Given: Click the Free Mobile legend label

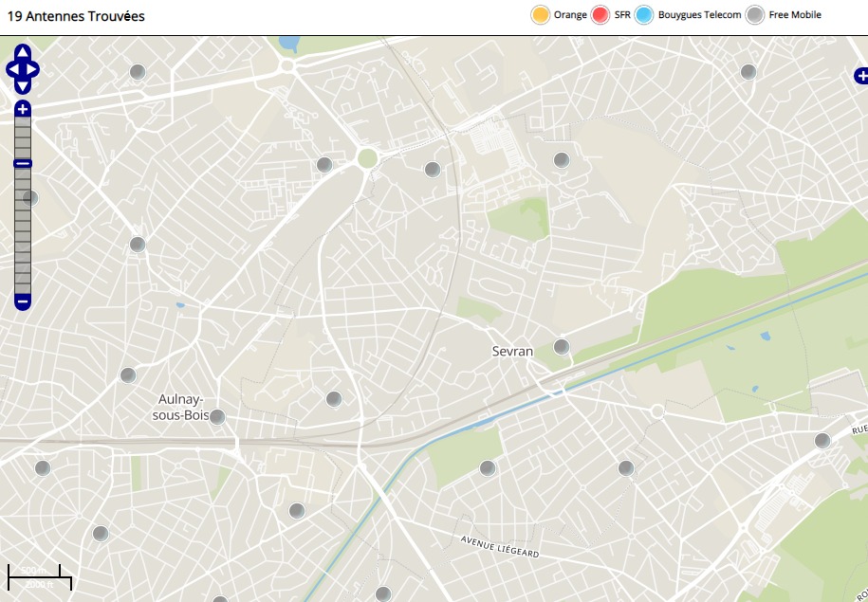Looking at the screenshot, I should pos(795,15).
